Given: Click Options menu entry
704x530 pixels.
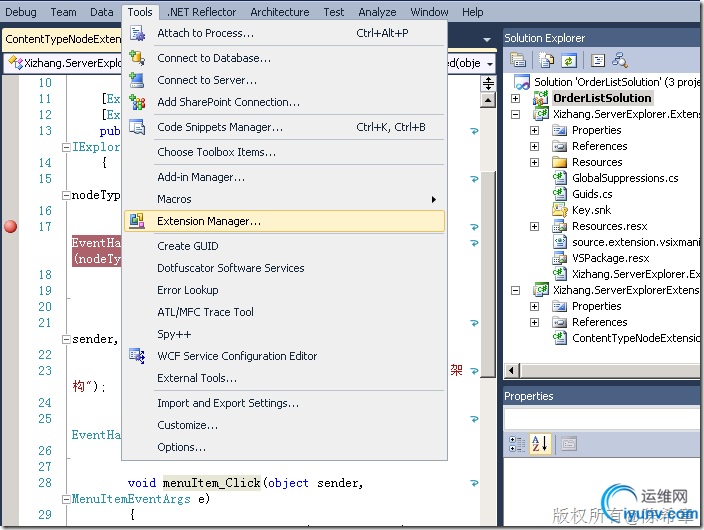Looking at the screenshot, I should coord(285,447).
